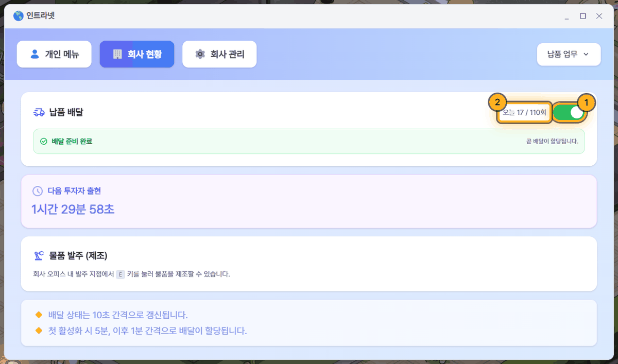Click the 납품 배달 heading
The height and width of the screenshot is (364, 618).
66,112
